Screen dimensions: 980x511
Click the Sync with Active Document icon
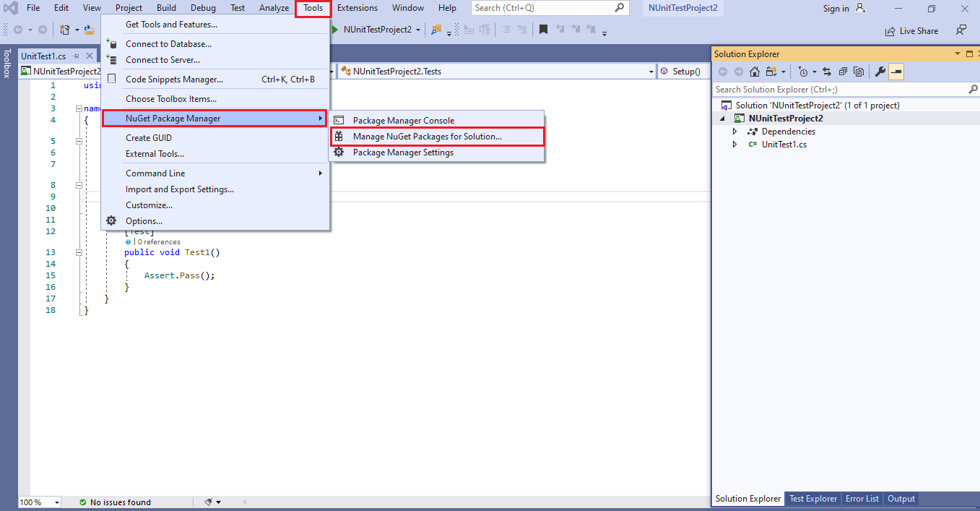(827, 72)
